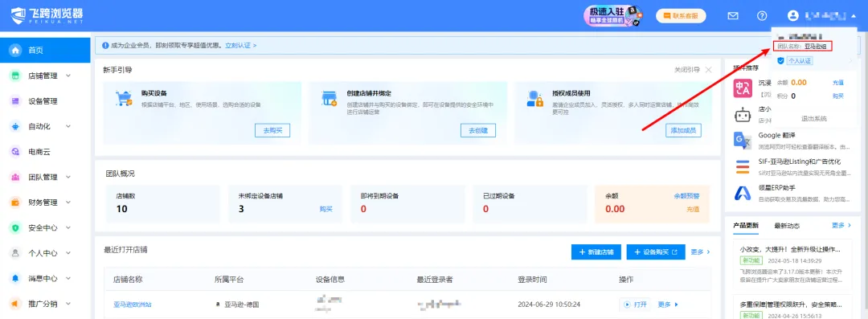
Task: Click the 推广分销 megaphone sidebar icon
Action: 15,304
